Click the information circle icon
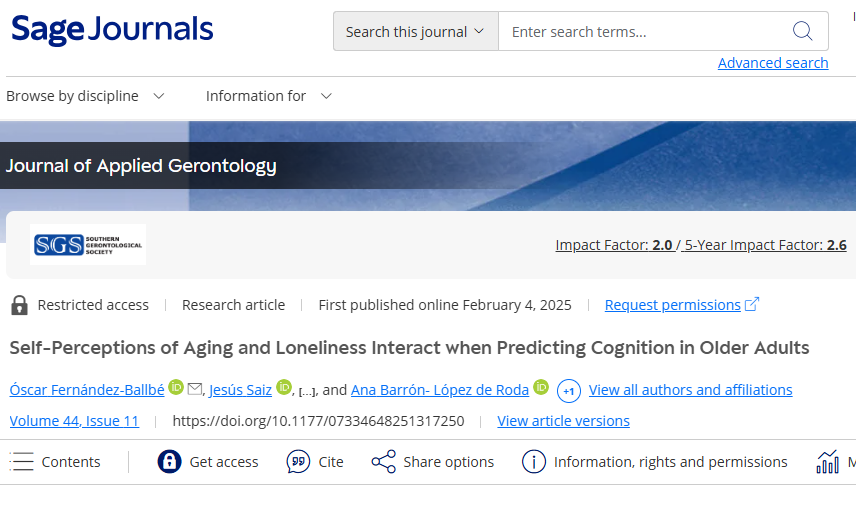856x511 pixels. 534,462
